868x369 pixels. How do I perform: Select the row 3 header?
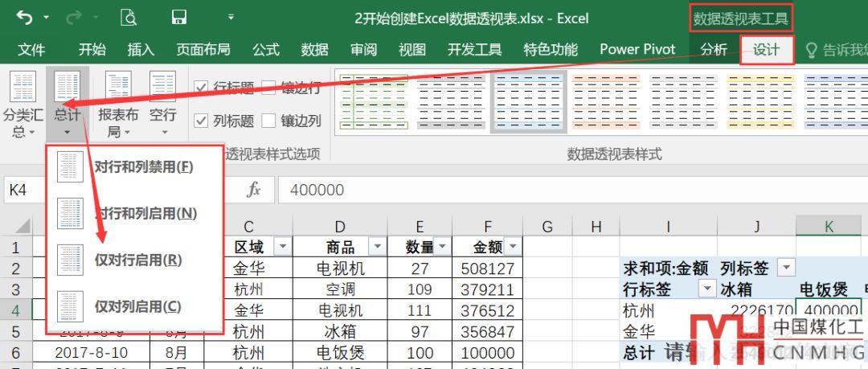click(16, 289)
